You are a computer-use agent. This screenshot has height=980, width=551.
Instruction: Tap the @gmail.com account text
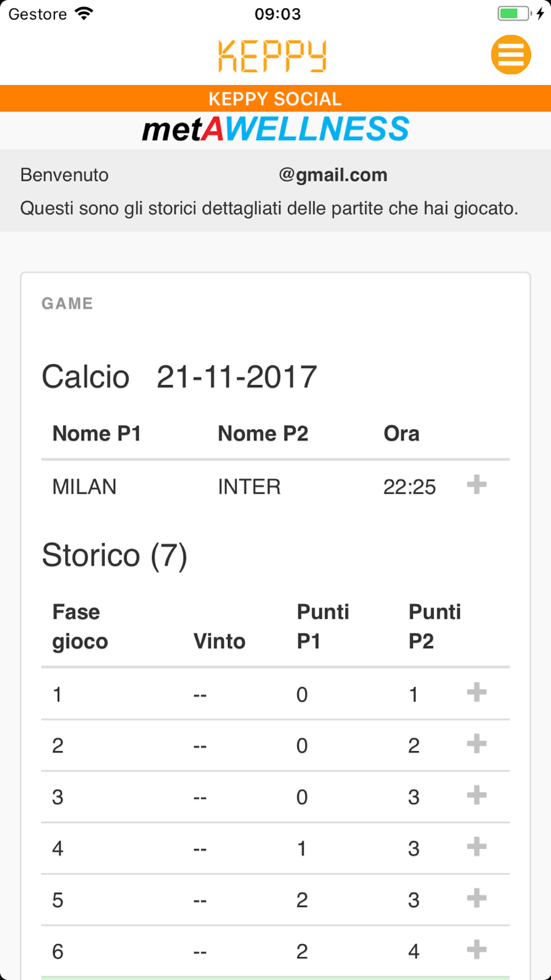[333, 175]
